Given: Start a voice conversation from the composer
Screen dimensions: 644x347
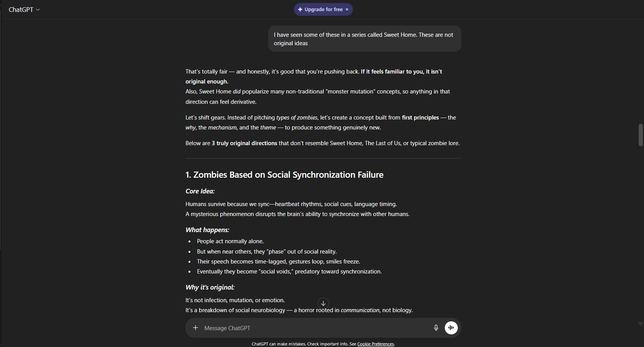Looking at the screenshot, I should [x=451, y=328].
